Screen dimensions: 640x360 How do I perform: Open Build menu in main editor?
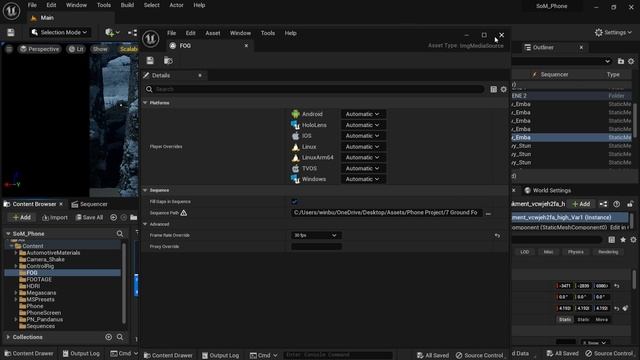tap(127, 5)
